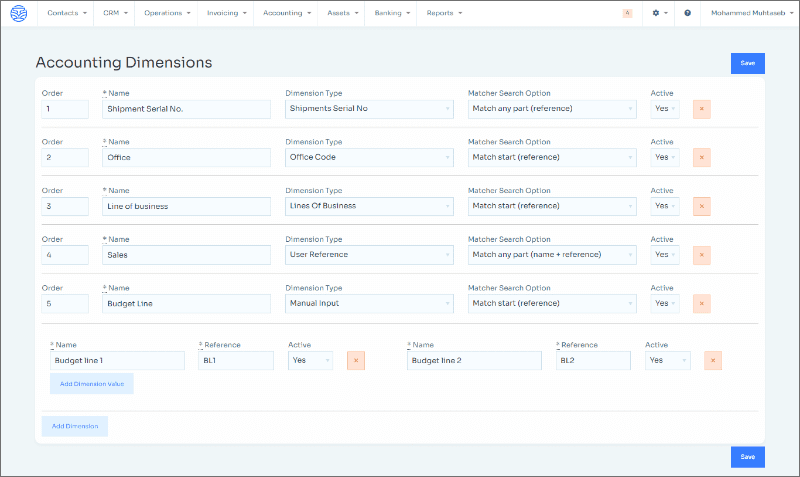Click the help question mark icon
Screen dimensions: 800x477
tap(687, 13)
